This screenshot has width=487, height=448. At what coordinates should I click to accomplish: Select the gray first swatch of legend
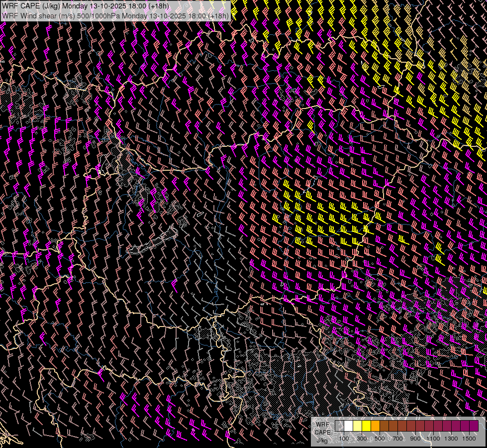click(339, 426)
